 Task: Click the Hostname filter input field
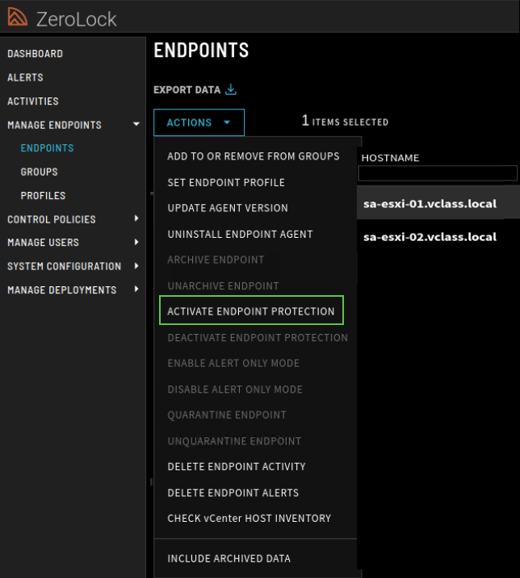437,173
